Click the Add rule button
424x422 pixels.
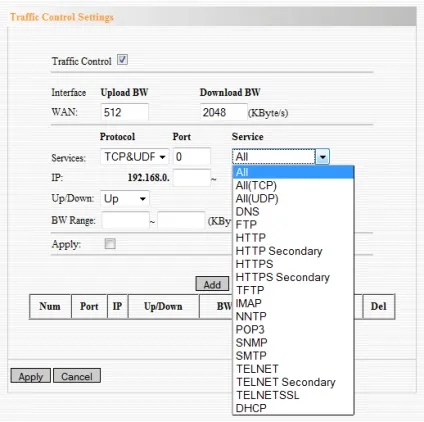coord(212,284)
